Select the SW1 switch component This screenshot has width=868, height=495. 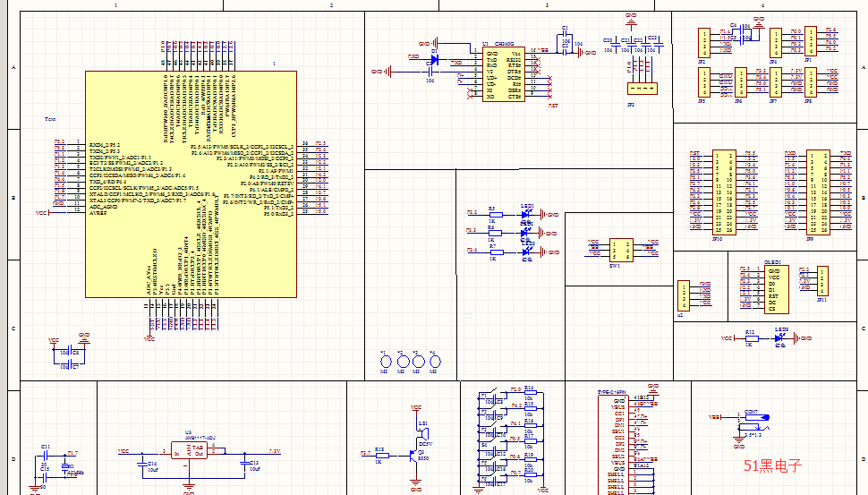[x=617, y=250]
